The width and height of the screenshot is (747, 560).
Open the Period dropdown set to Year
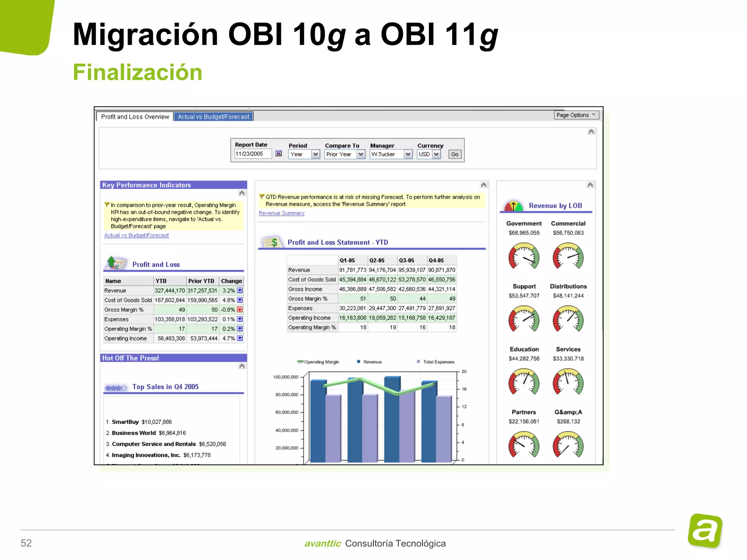coord(304,154)
